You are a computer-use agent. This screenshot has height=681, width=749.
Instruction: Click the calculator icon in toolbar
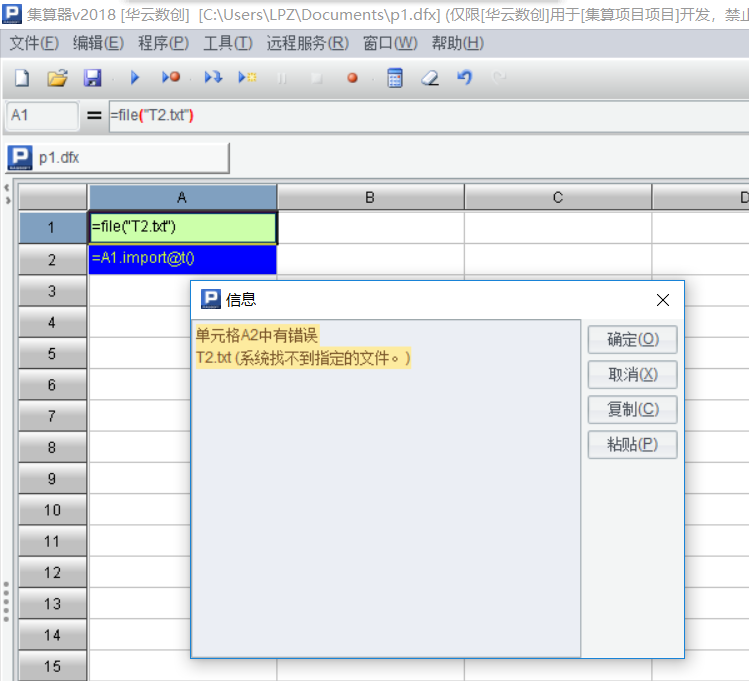(x=395, y=78)
